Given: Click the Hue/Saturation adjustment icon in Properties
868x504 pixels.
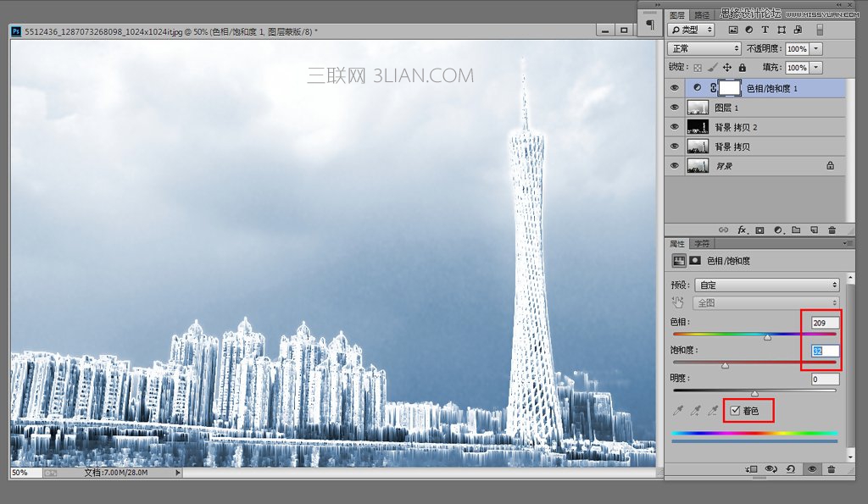Looking at the screenshot, I should coord(679,261).
